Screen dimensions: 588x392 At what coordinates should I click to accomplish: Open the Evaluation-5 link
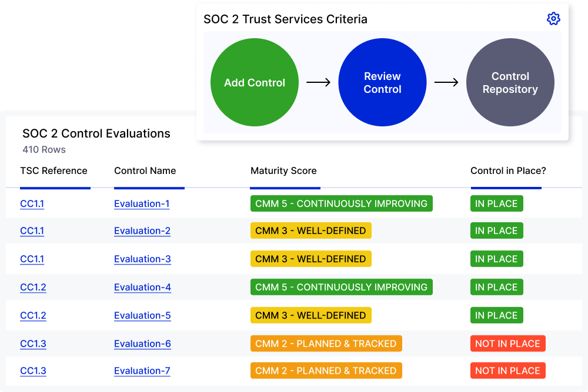(142, 316)
